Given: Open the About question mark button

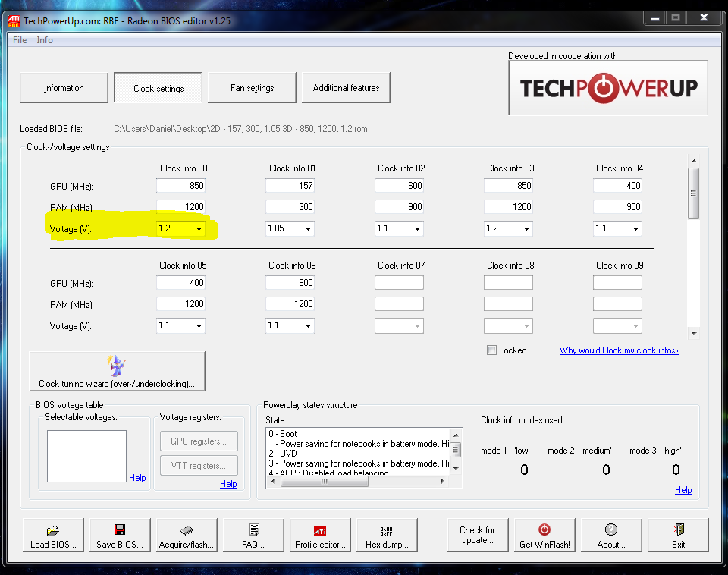Looking at the screenshot, I should point(611,535).
